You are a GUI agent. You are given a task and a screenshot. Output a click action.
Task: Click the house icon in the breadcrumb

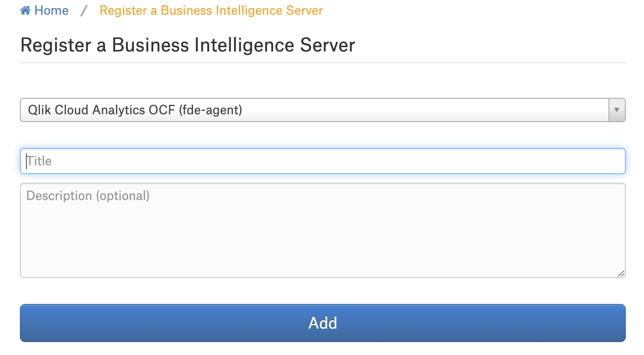click(25, 10)
